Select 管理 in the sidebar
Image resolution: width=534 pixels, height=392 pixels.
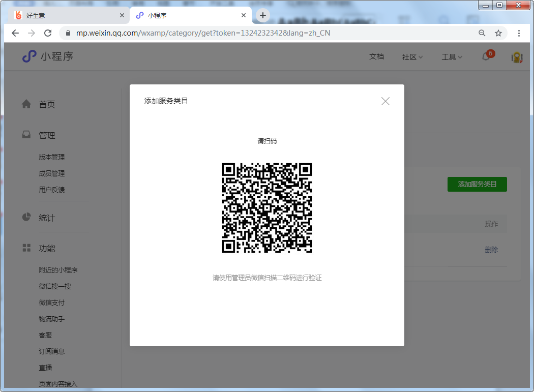pyautogui.click(x=47, y=136)
